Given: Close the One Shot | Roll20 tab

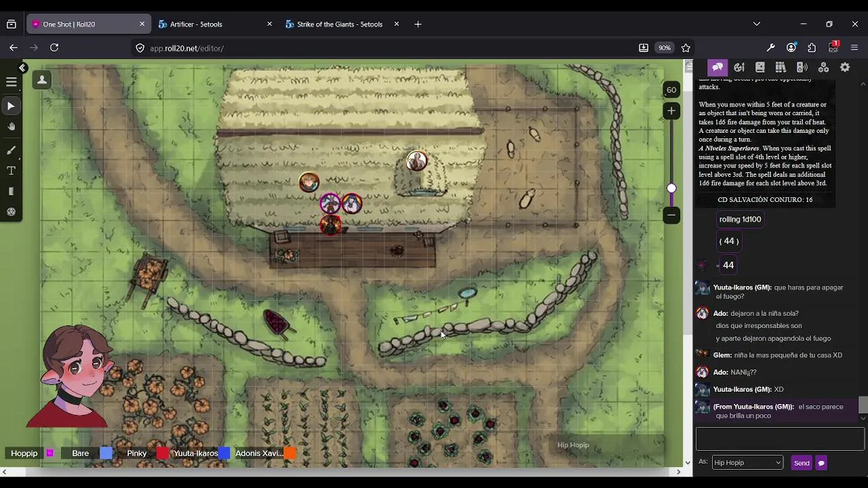Looking at the screenshot, I should pyautogui.click(x=142, y=24).
